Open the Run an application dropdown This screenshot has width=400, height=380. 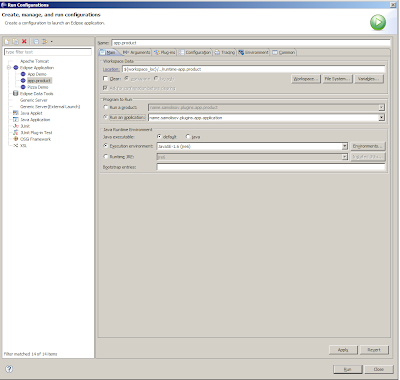coord(381,117)
